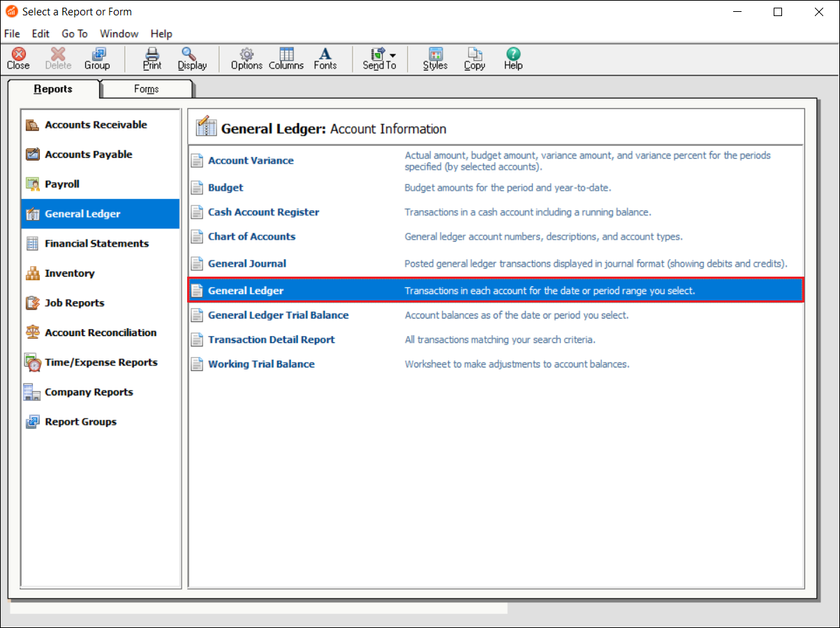Display the selected report with magnifier icon
The height and width of the screenshot is (628, 840).
[192, 59]
